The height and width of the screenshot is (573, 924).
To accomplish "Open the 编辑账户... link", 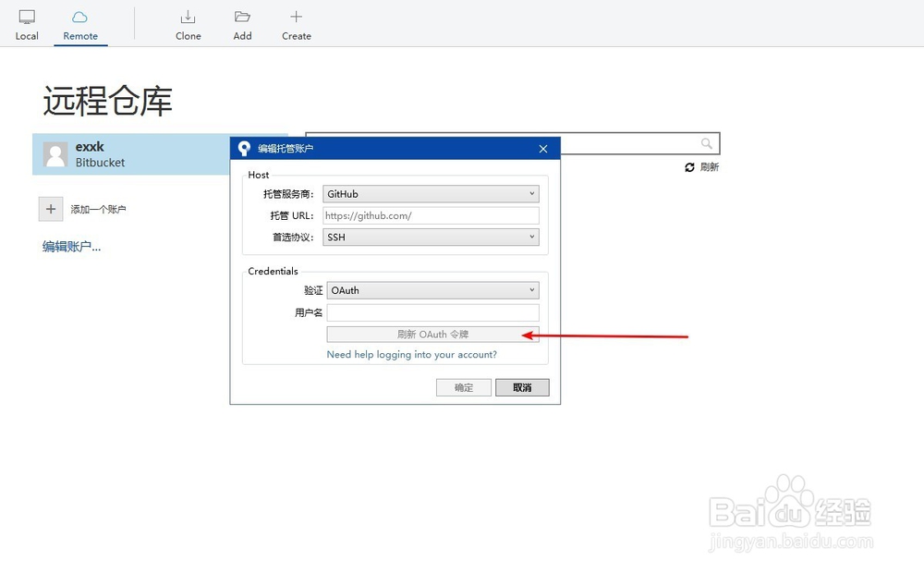I will pos(71,247).
